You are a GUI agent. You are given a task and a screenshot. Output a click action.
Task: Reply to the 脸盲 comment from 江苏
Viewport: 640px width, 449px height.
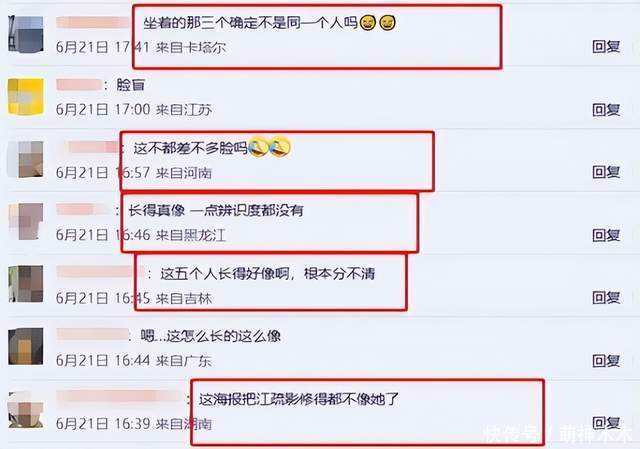point(606,109)
